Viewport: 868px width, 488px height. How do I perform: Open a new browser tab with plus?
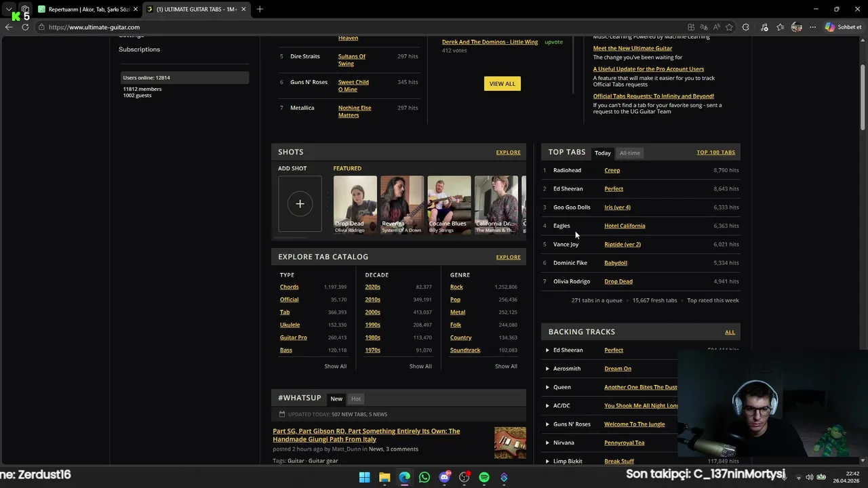click(x=260, y=9)
